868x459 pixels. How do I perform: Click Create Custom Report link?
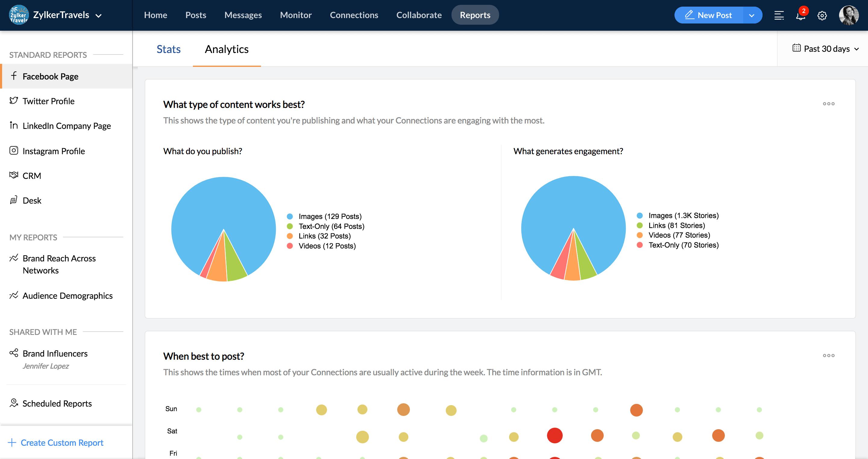(x=62, y=442)
